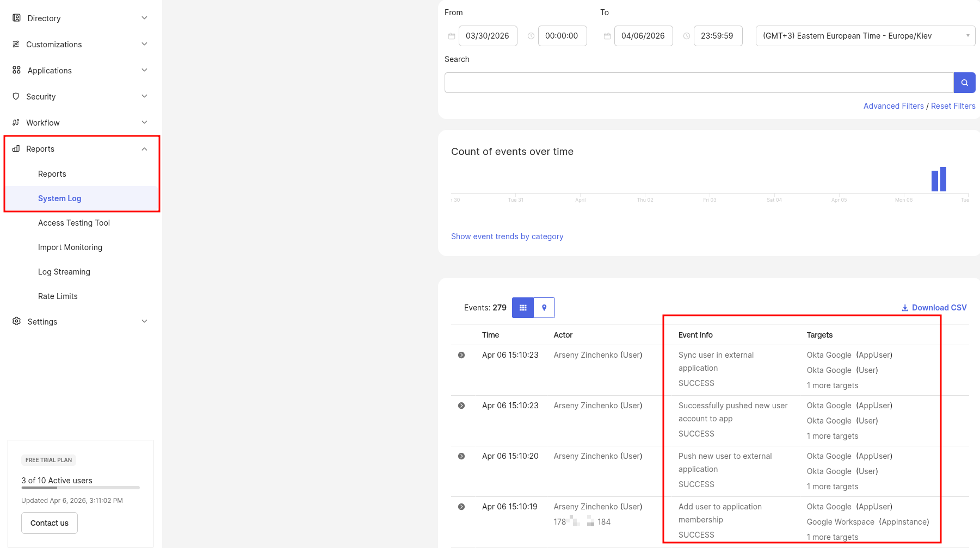The height and width of the screenshot is (548, 980).
Task: Switch to grid table view of events
Action: point(523,308)
